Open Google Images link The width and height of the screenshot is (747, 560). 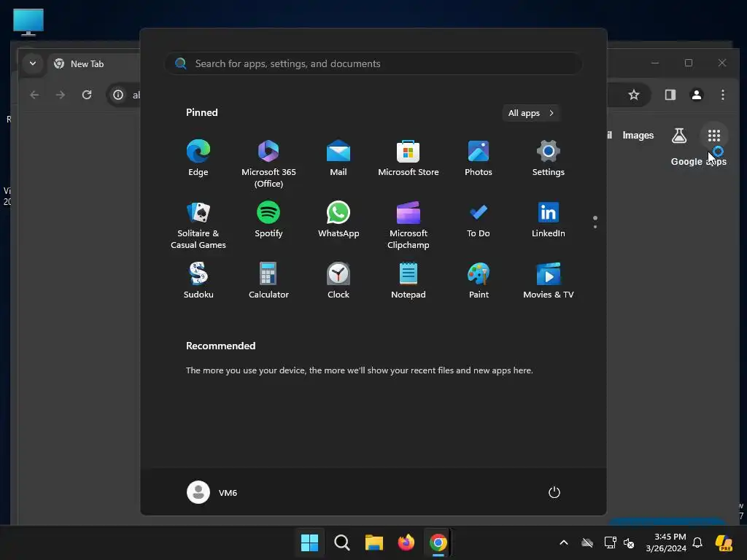638,135
